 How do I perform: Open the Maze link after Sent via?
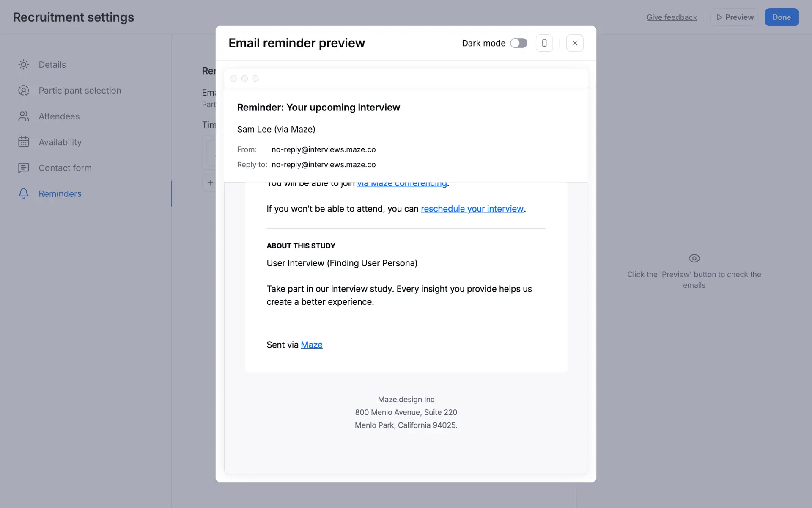coord(312,345)
